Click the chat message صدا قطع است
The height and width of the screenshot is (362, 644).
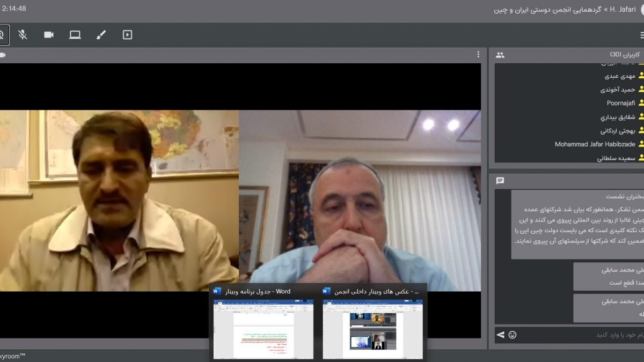(x=609, y=277)
